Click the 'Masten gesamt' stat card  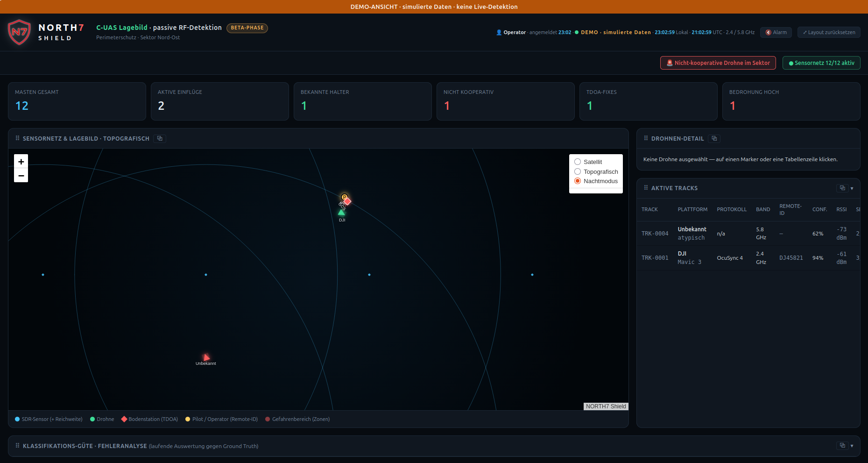pyautogui.click(x=77, y=101)
